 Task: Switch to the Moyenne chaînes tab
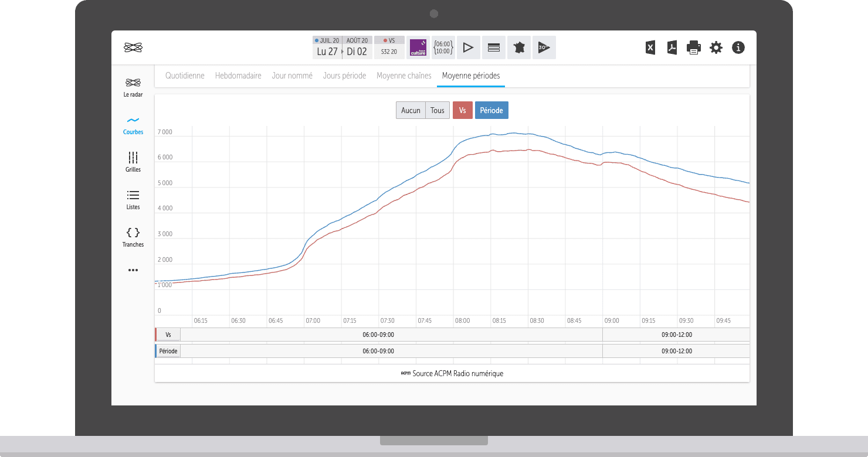point(404,76)
